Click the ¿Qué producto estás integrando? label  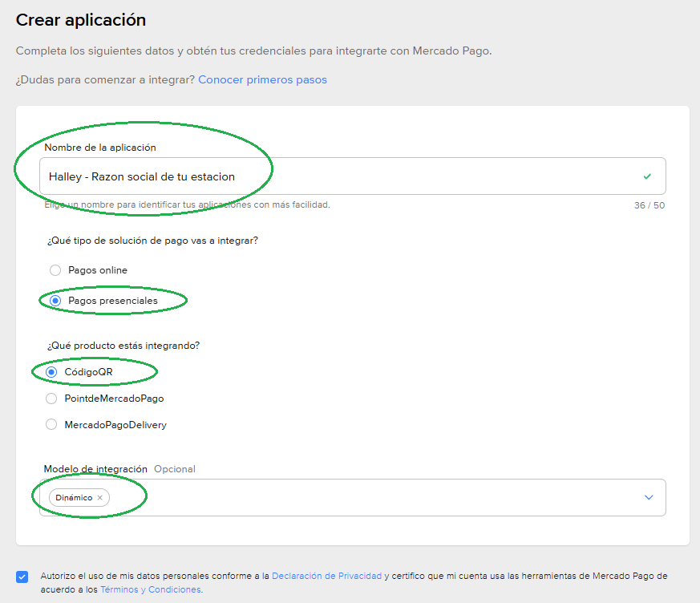tap(123, 346)
